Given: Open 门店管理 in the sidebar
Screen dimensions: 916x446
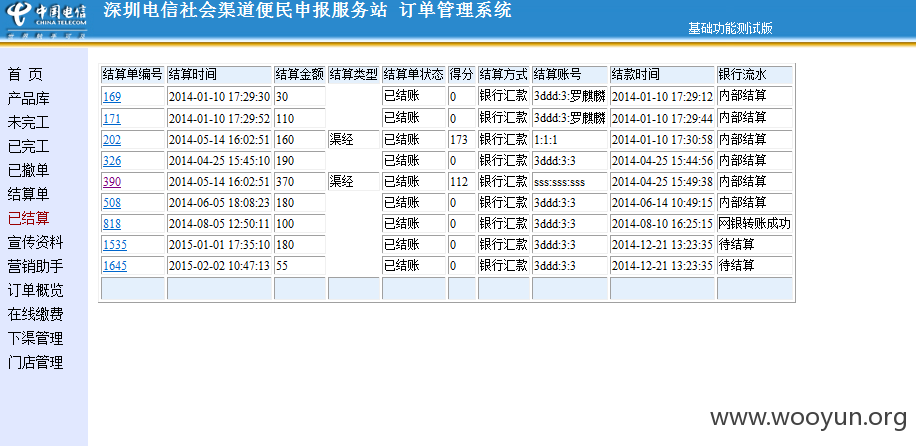Looking at the screenshot, I should click(x=35, y=362).
